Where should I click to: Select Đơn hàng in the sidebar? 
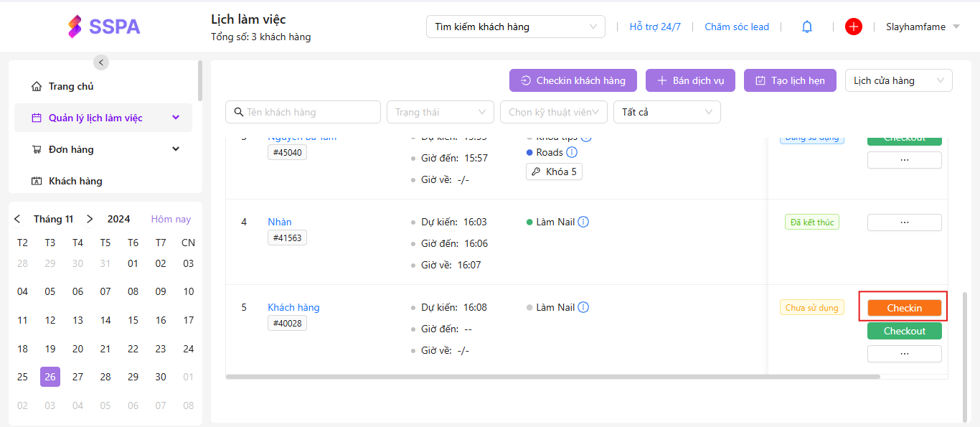tap(103, 149)
